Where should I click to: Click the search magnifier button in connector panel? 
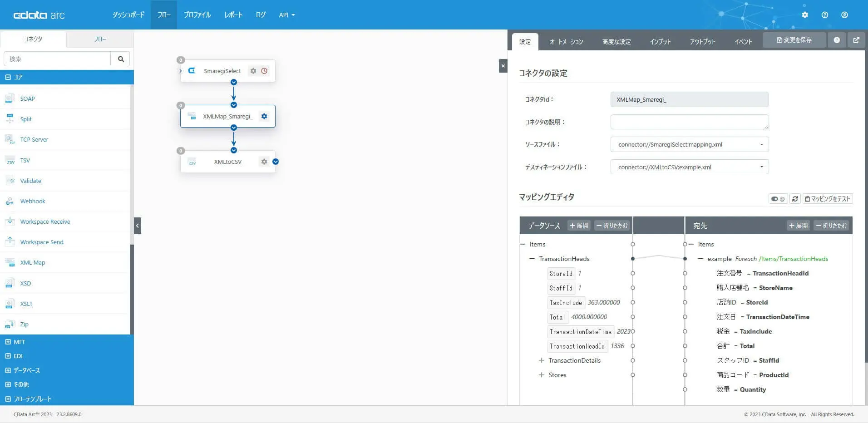[121, 59]
